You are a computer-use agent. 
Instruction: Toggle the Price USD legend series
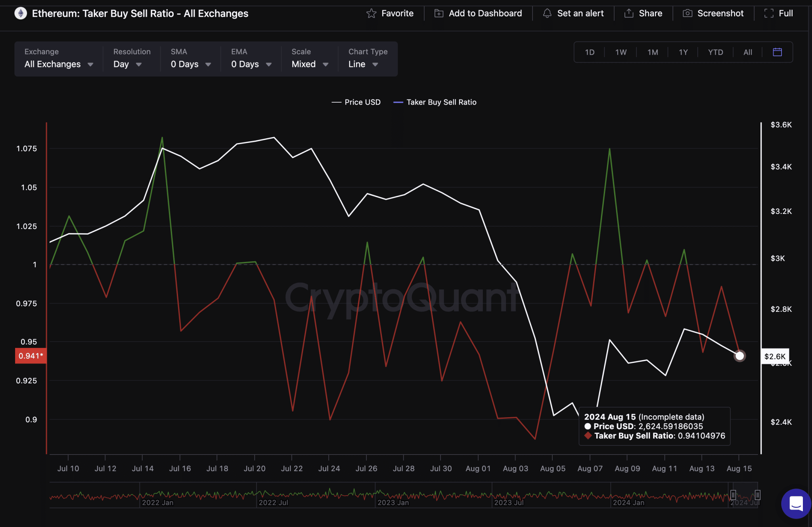(x=356, y=102)
